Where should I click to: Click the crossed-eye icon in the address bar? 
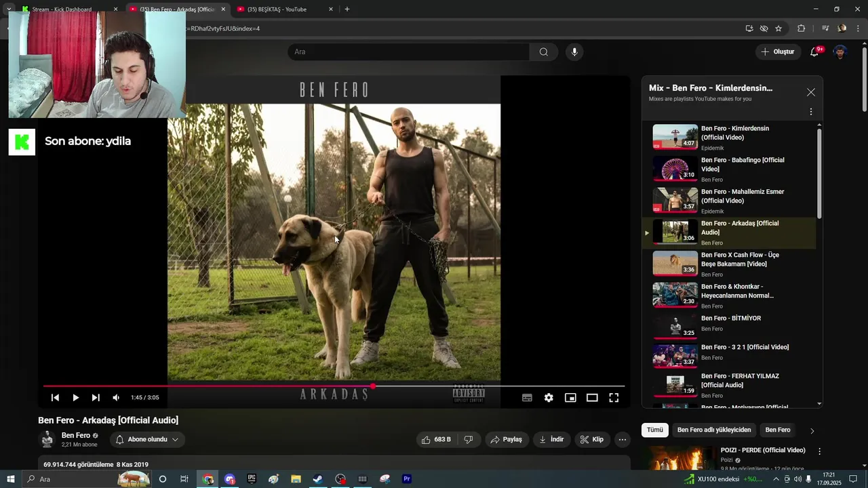(764, 28)
